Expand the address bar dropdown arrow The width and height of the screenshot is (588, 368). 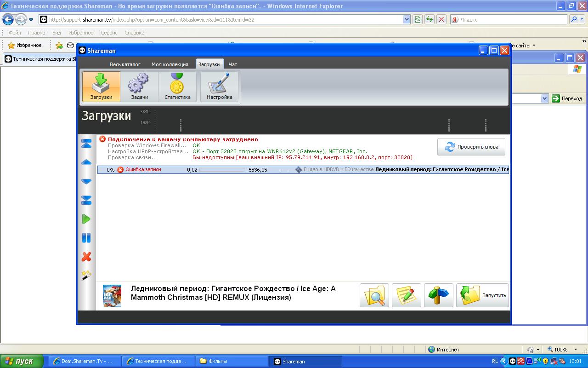[x=407, y=19]
